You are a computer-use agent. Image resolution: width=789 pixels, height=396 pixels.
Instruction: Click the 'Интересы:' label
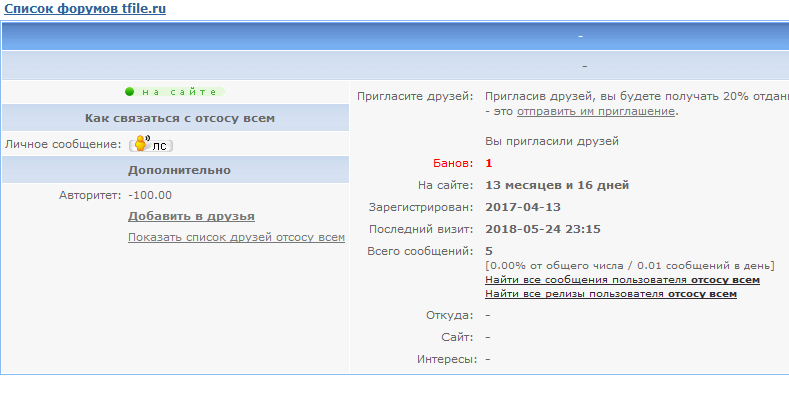[x=447, y=359]
